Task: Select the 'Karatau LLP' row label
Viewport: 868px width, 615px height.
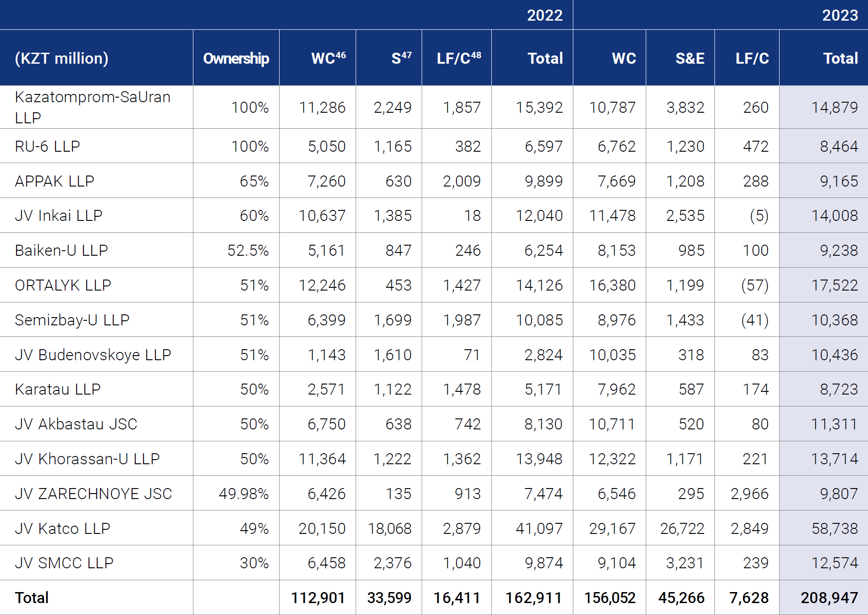Action: [58, 389]
